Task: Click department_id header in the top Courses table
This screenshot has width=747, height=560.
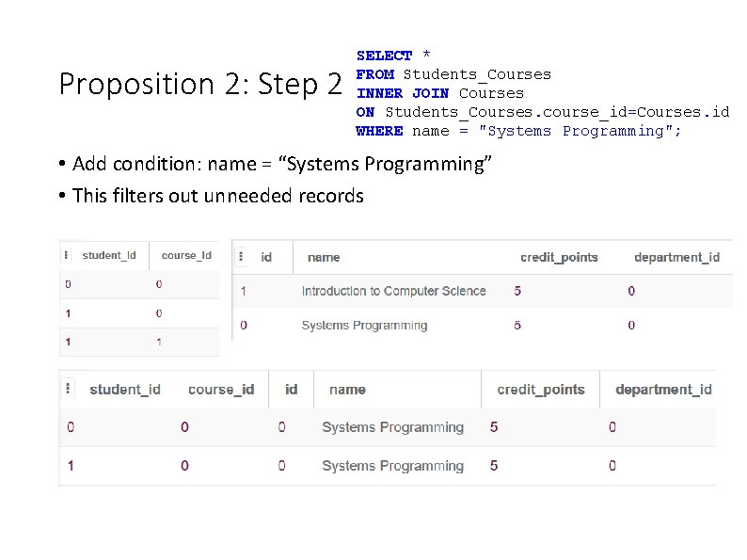Action: click(676, 257)
